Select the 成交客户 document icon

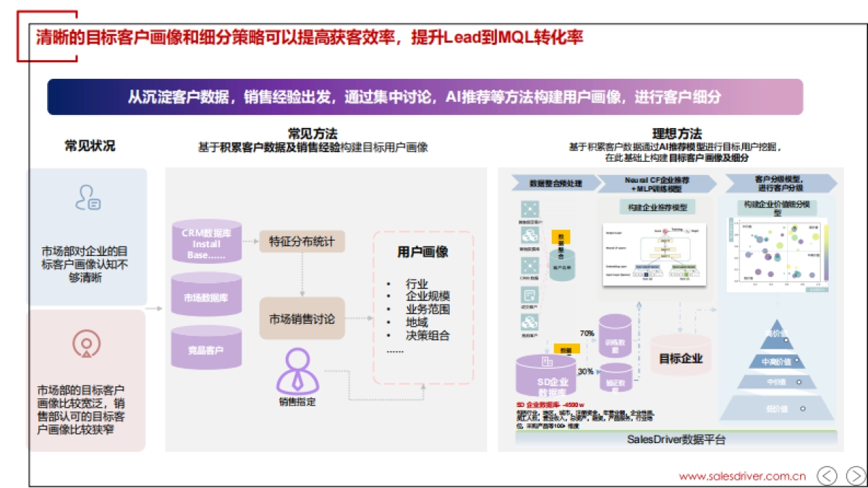click(529, 294)
